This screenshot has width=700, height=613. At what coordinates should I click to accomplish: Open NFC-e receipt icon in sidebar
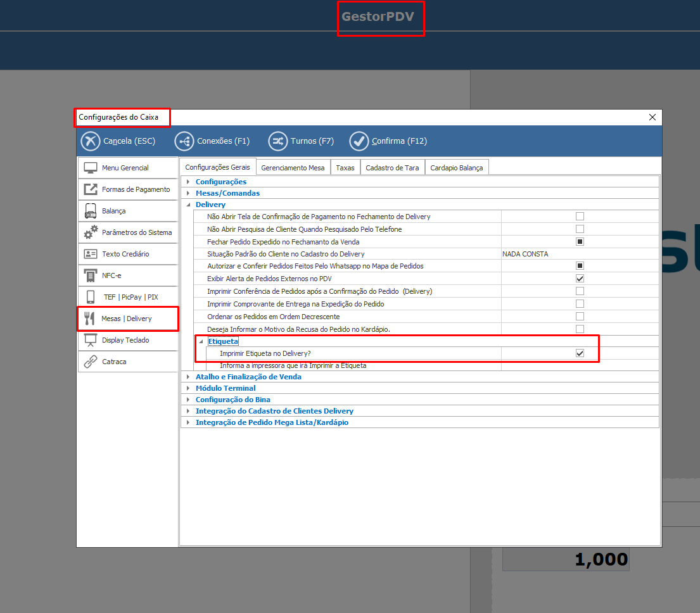tap(91, 275)
